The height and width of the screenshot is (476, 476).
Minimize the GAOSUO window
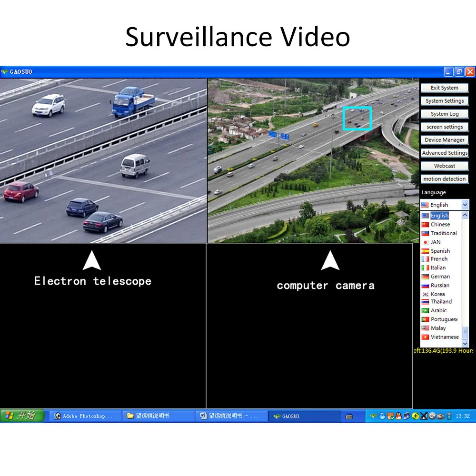pos(448,72)
